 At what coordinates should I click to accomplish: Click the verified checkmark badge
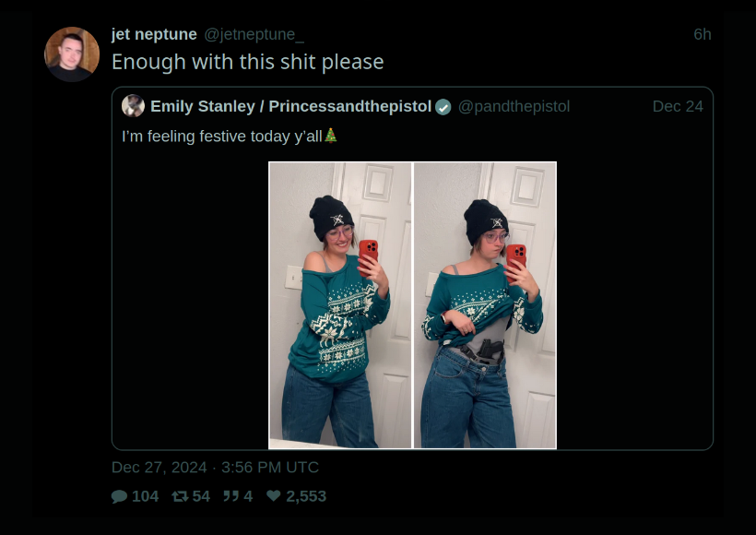pyautogui.click(x=443, y=107)
